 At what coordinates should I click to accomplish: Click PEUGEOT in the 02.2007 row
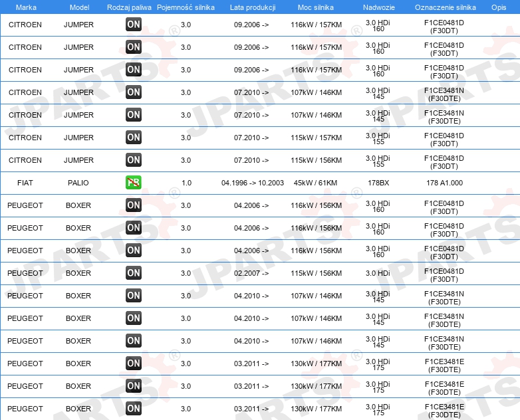25,273
